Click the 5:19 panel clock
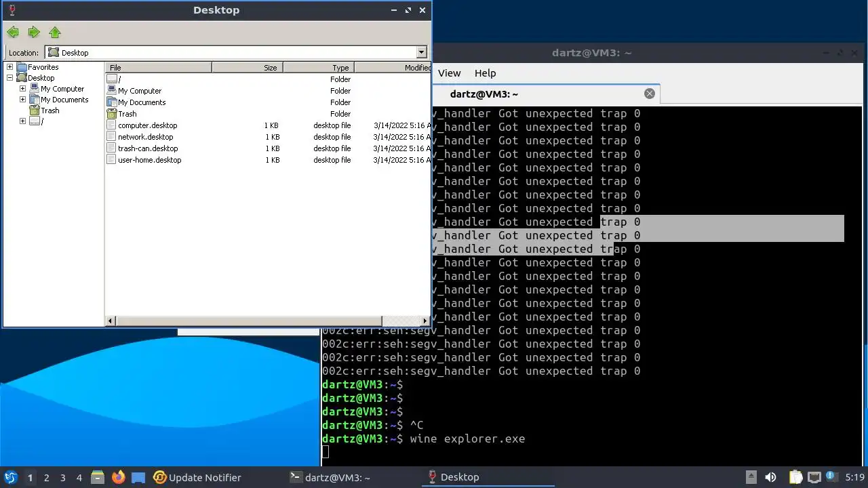 point(854,477)
